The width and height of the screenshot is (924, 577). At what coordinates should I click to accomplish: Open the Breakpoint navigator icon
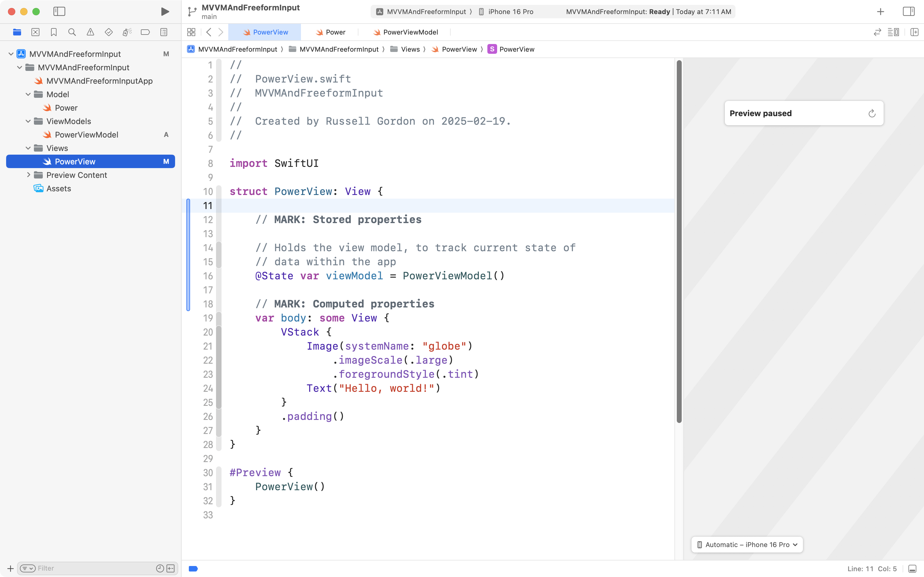(145, 32)
